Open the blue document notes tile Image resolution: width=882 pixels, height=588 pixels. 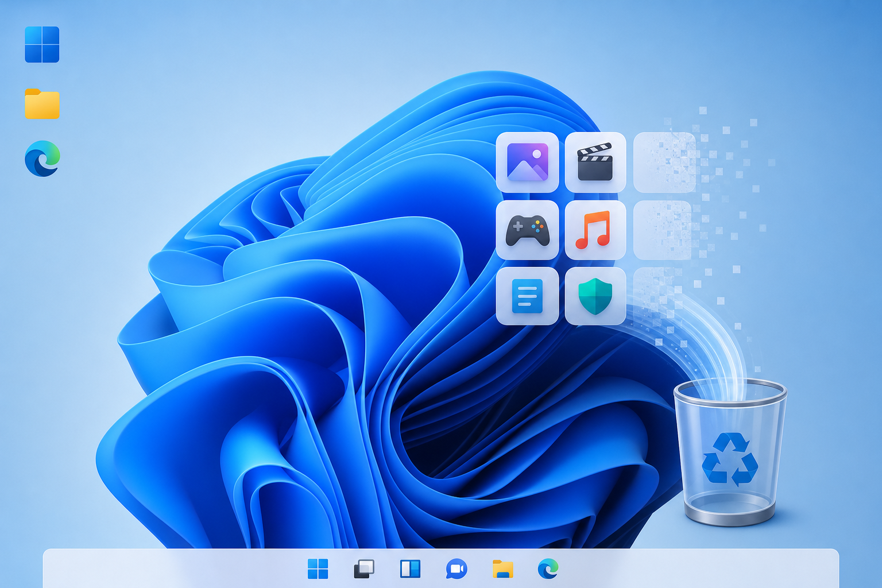pos(527,296)
